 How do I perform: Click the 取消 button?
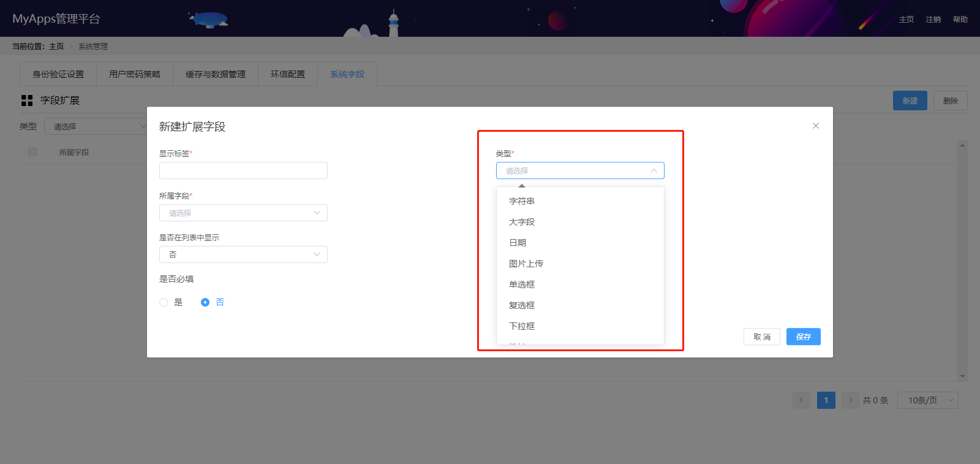tap(761, 337)
